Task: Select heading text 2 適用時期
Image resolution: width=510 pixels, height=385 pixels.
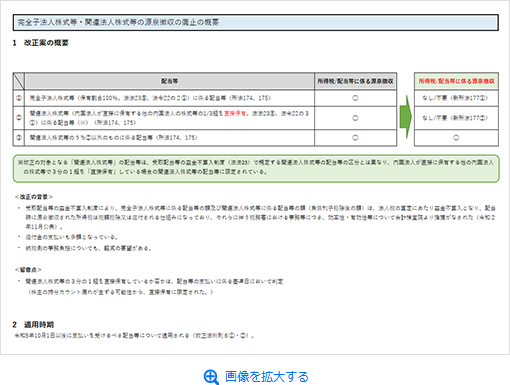Action: coord(33,324)
